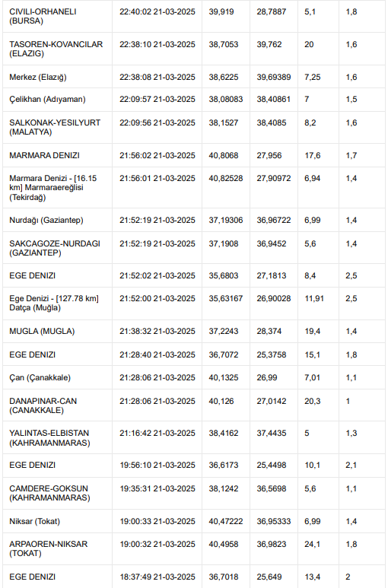This screenshot has height=588, width=388.
Task: Click the 21:52:02 EGE DENIZI timestamp
Action: pyautogui.click(x=157, y=275)
